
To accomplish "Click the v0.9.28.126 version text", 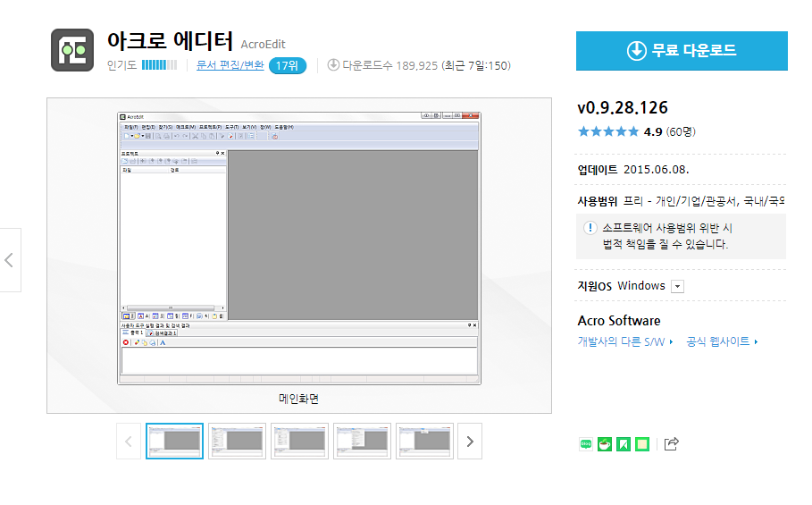I will point(623,108).
